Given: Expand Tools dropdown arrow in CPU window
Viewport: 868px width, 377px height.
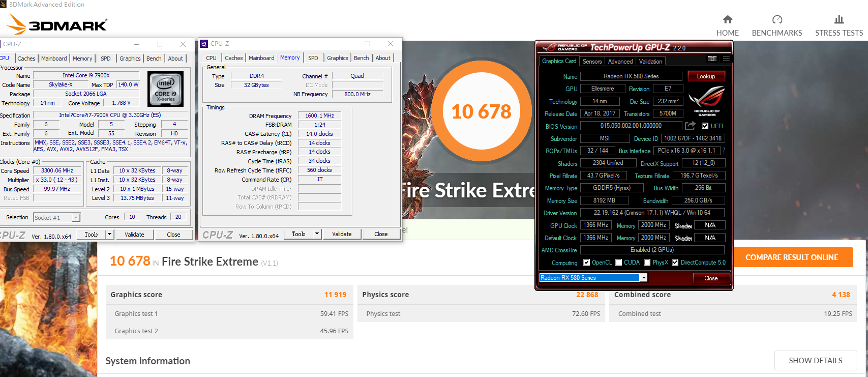Looking at the screenshot, I should [109, 235].
